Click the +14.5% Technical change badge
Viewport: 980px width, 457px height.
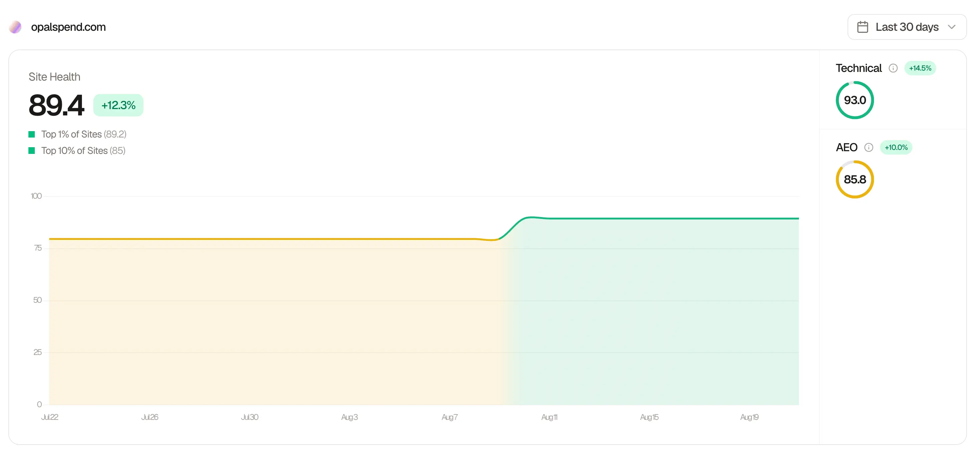920,68
